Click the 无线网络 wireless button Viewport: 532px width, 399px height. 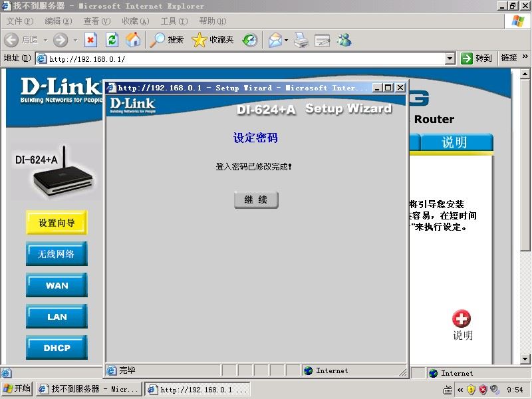[57, 254]
